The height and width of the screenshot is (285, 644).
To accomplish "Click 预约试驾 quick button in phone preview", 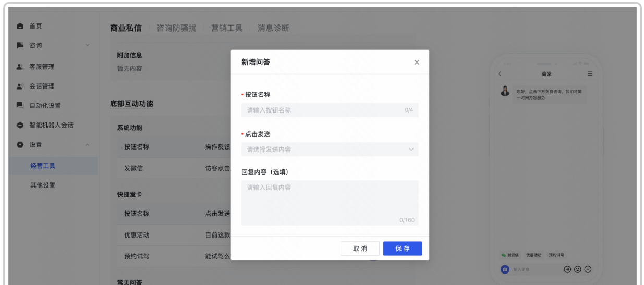I will pyautogui.click(x=556, y=255).
